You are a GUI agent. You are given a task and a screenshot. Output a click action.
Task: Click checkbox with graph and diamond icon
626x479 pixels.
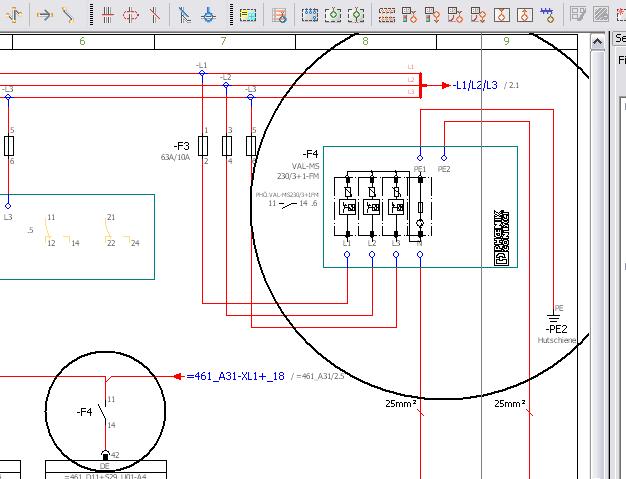[456, 15]
